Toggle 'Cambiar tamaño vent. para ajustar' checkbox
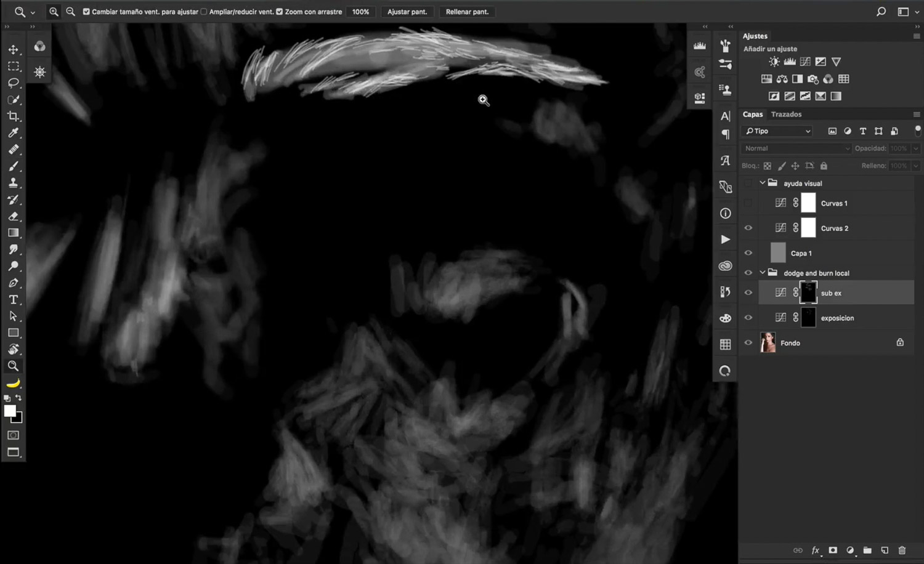 86,12
